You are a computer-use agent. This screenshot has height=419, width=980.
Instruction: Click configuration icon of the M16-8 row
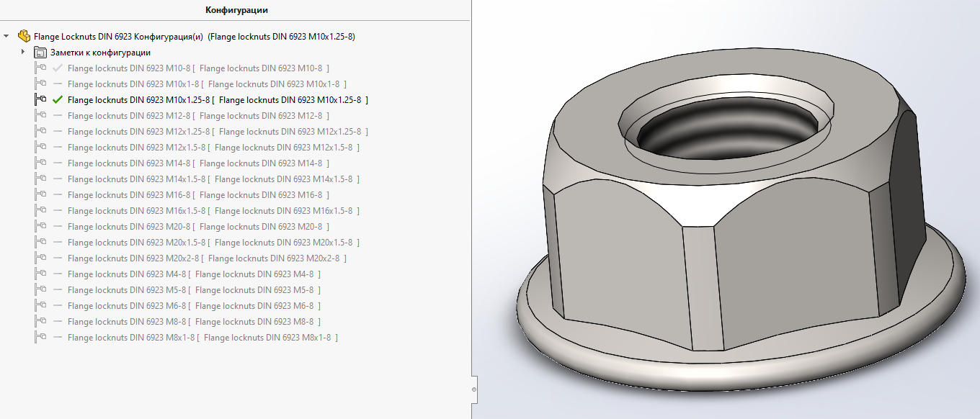pos(40,194)
